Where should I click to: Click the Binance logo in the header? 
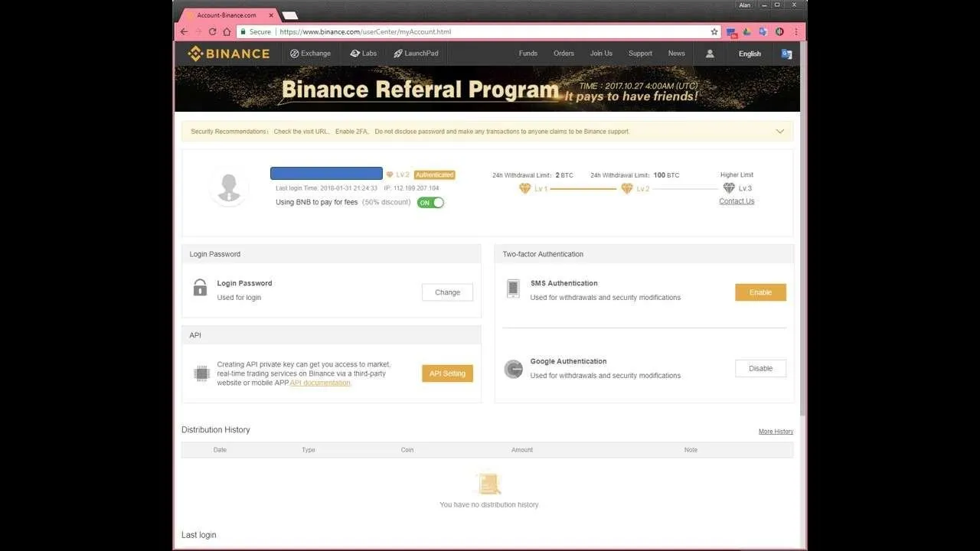(x=229, y=54)
